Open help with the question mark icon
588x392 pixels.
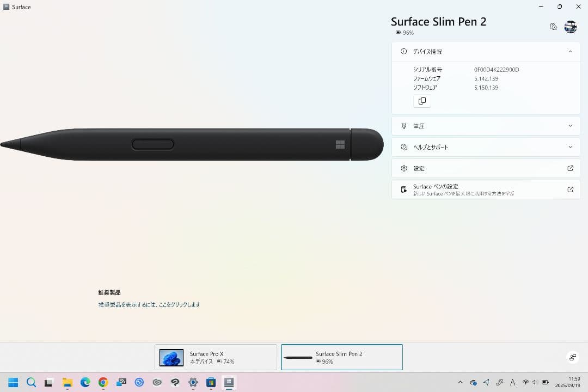(553, 26)
